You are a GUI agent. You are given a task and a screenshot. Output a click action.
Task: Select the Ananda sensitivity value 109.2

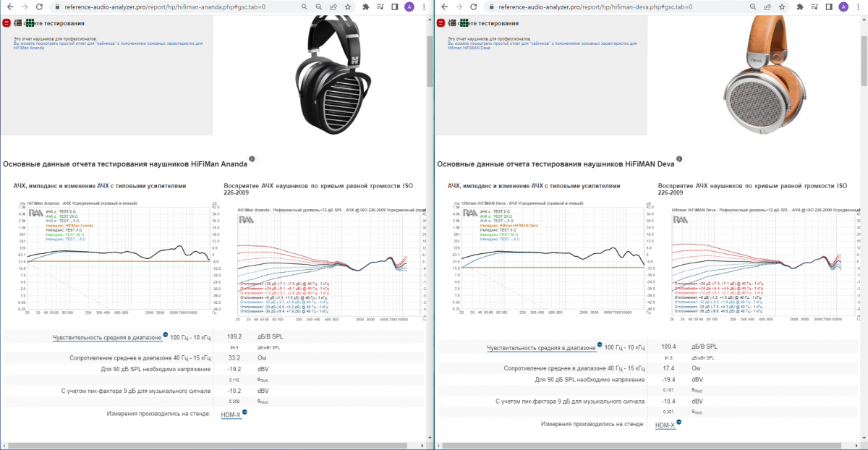pyautogui.click(x=234, y=336)
